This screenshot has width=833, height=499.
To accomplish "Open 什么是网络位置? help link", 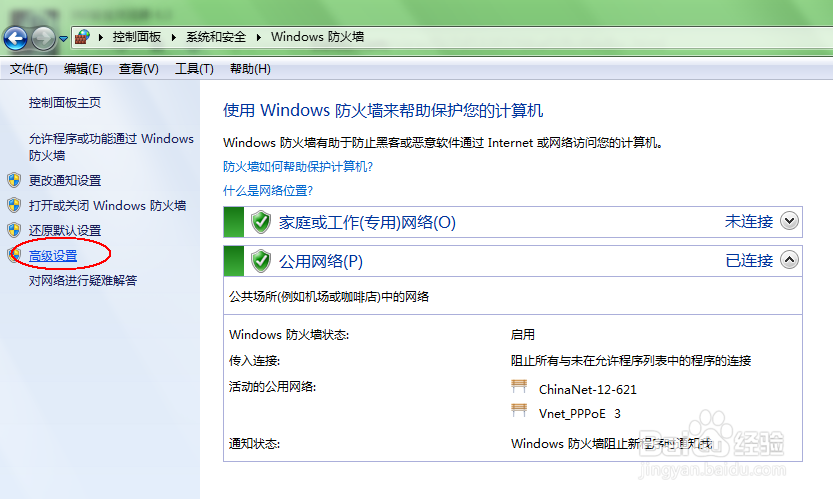I will click(x=268, y=191).
